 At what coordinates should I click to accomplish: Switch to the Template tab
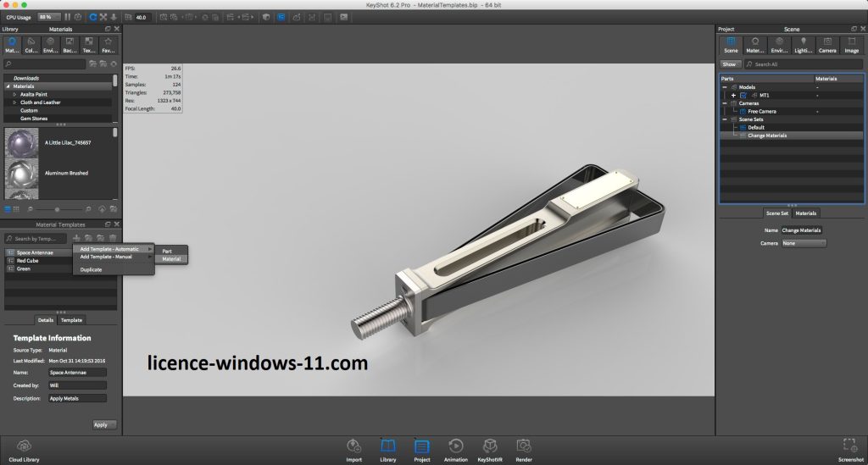point(71,320)
